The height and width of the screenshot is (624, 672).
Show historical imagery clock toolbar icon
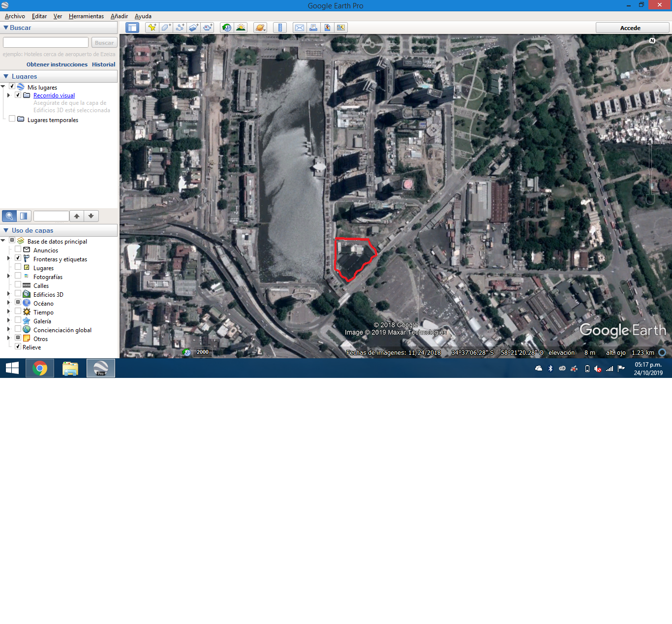pos(227,28)
